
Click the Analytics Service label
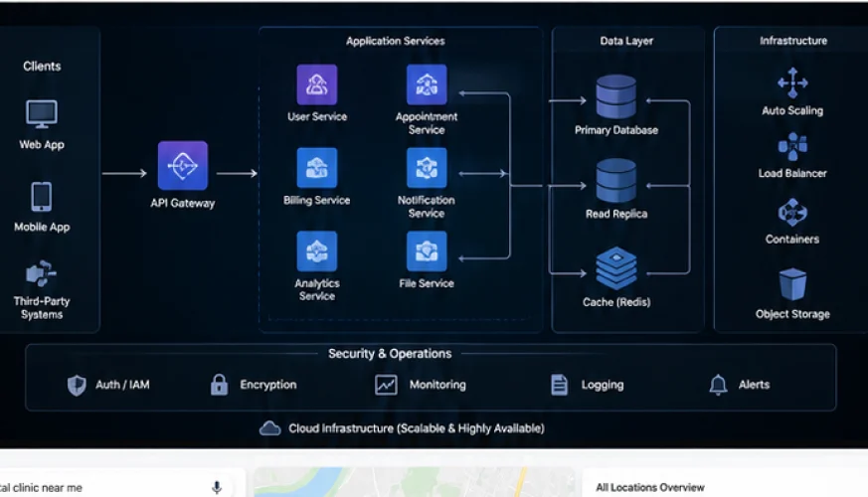[316, 289]
